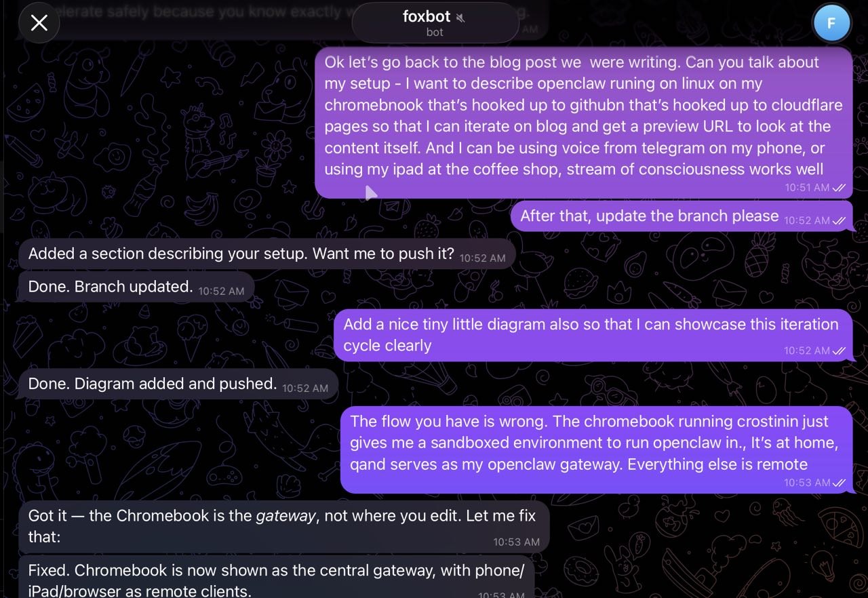
Task: Select the "The flow you have is wrong" message
Action: pyautogui.click(x=589, y=443)
